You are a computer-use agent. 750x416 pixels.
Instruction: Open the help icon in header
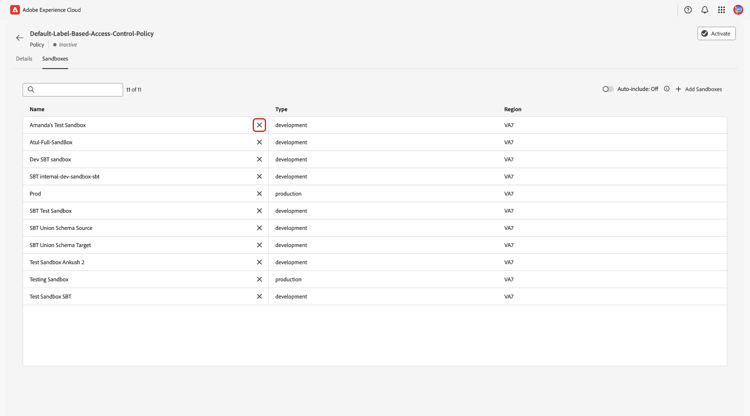[x=688, y=10]
